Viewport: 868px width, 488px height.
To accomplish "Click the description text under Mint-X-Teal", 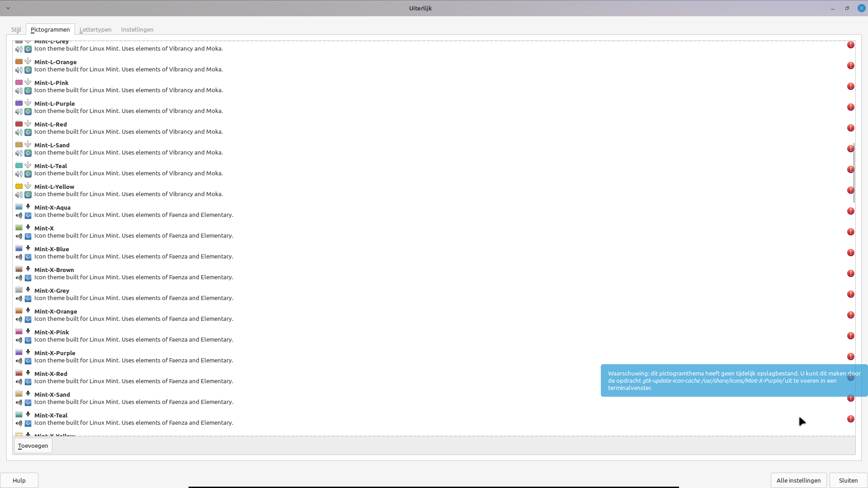I will (x=134, y=423).
